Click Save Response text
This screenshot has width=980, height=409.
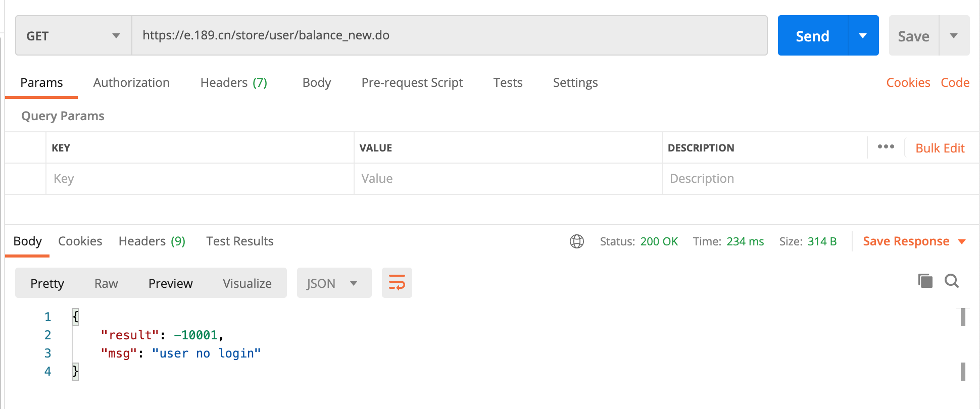(906, 241)
